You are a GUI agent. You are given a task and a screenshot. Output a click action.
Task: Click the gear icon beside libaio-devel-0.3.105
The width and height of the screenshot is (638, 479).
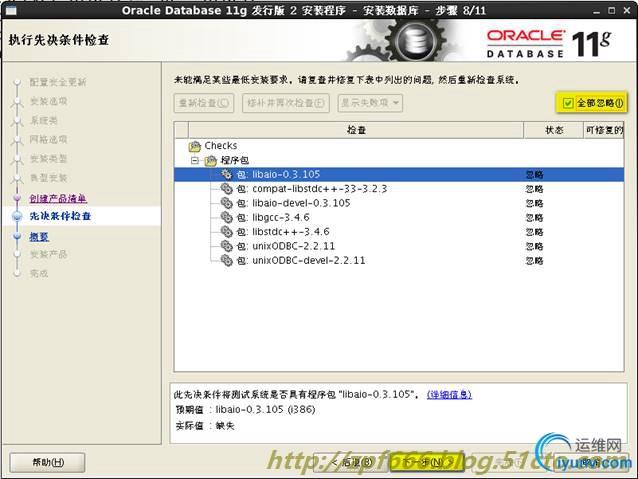(226, 203)
